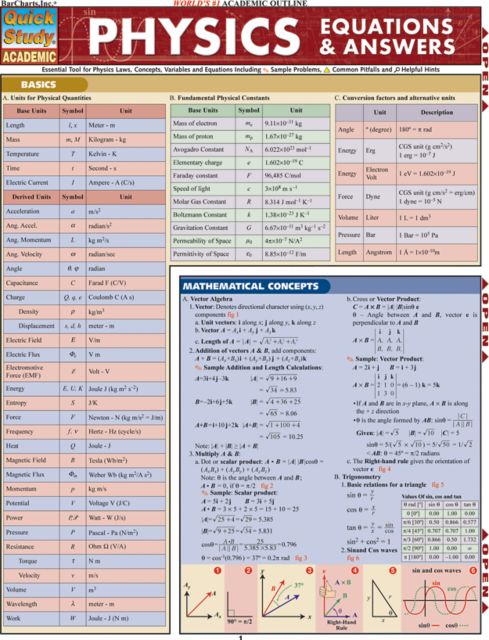This screenshot has height=640, width=489.
Task: Click the Capacitance row label
Action: coord(22,283)
